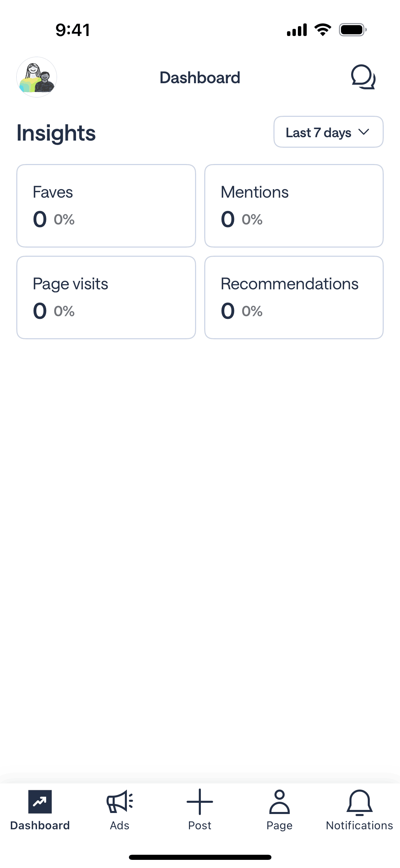Click the chevron arrow beside Last 7 days
This screenshot has width=400, height=868.
tap(363, 132)
